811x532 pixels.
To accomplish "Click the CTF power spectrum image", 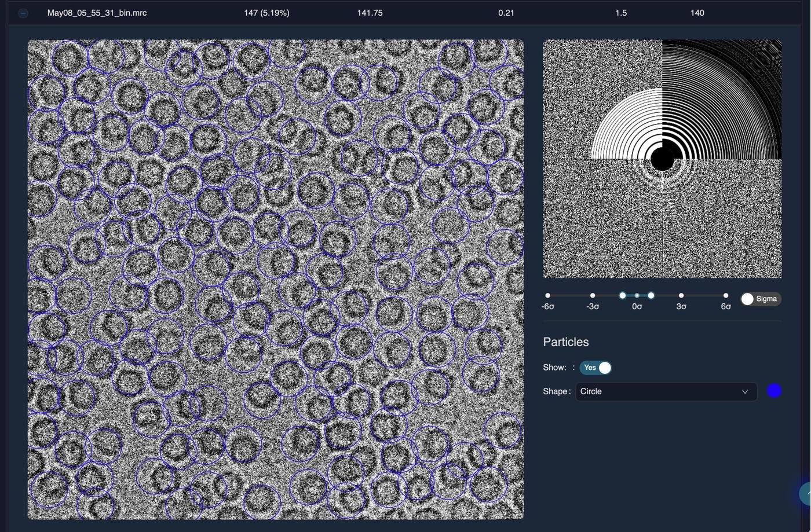I will click(662, 159).
